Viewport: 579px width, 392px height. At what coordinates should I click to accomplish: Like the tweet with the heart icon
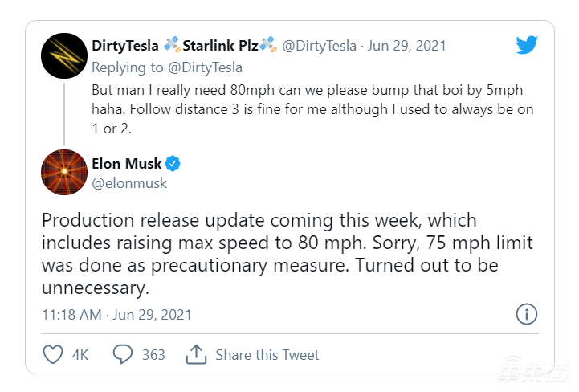click(x=52, y=354)
